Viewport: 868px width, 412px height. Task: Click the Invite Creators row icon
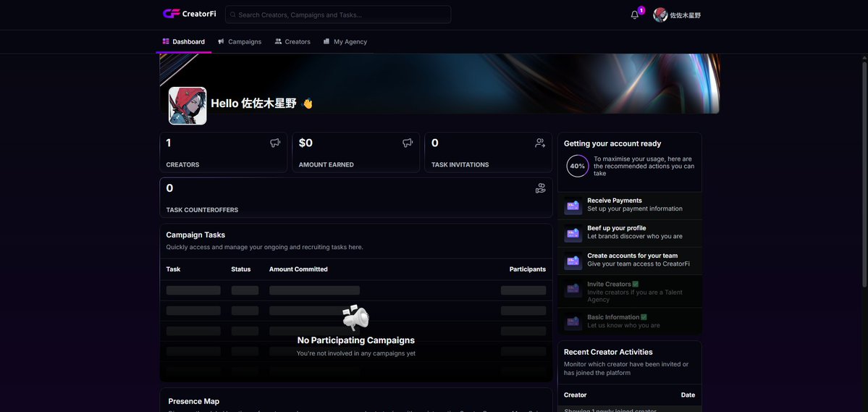tap(573, 289)
